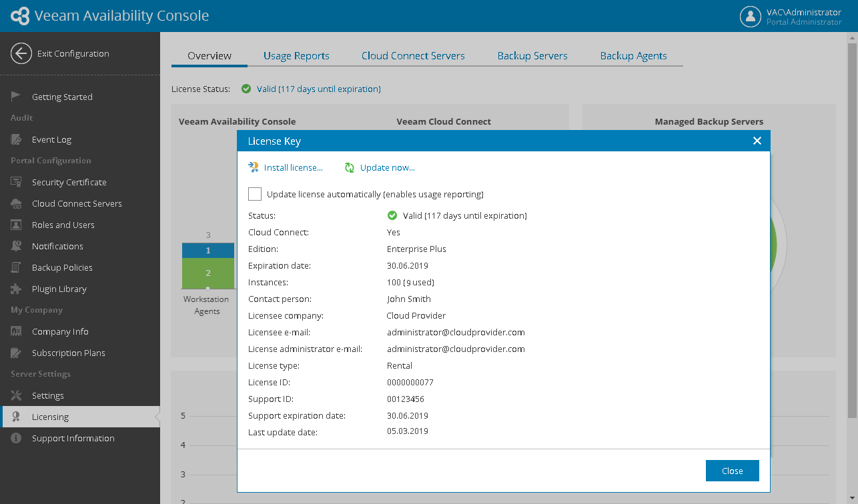
Task: Click the green Update now refresh icon
Action: point(350,167)
